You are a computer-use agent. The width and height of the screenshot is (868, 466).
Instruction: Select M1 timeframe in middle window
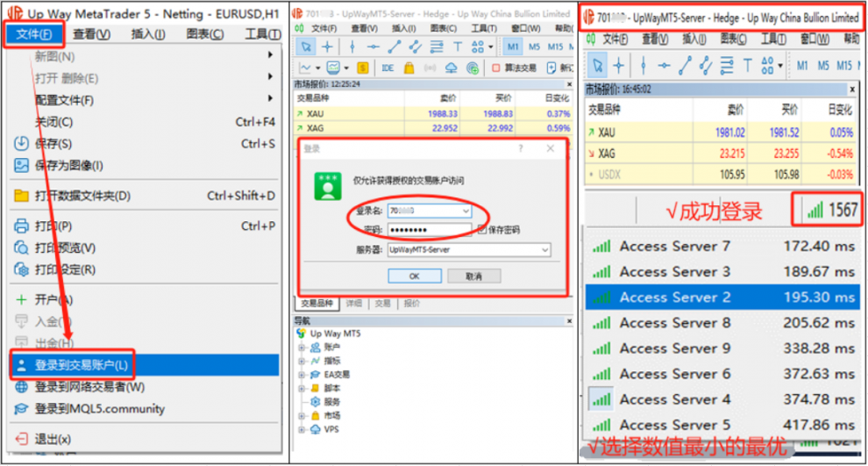click(x=513, y=47)
